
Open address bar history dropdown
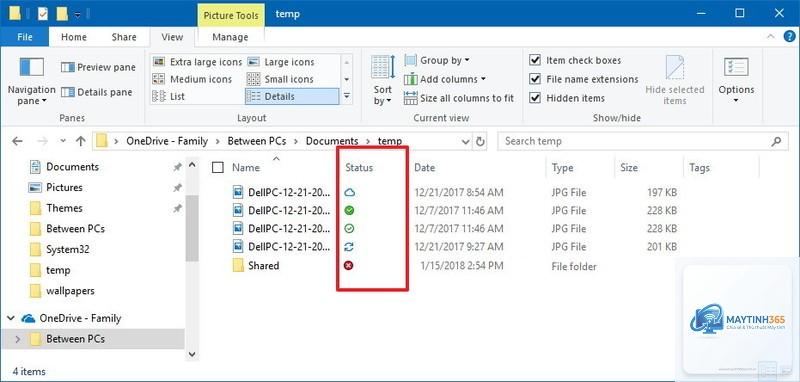click(465, 141)
